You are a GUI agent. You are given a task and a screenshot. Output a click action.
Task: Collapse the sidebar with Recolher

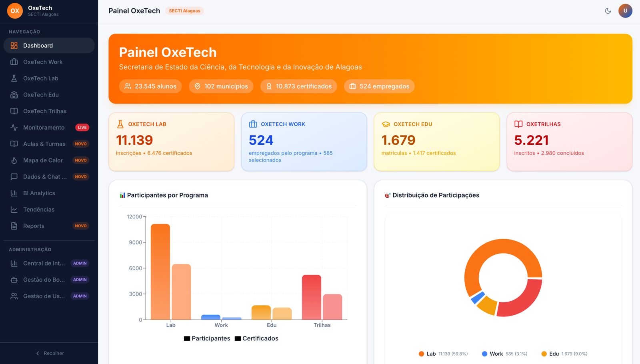coord(49,353)
